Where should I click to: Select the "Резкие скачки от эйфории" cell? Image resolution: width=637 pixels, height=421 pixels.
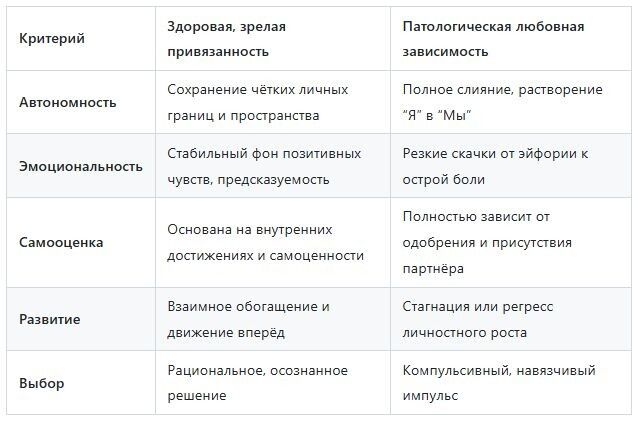pyautogui.click(x=494, y=166)
